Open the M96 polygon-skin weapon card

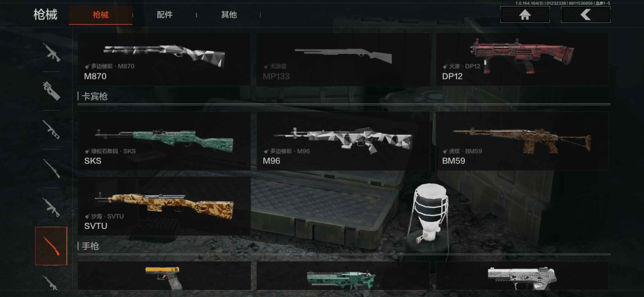click(x=343, y=141)
